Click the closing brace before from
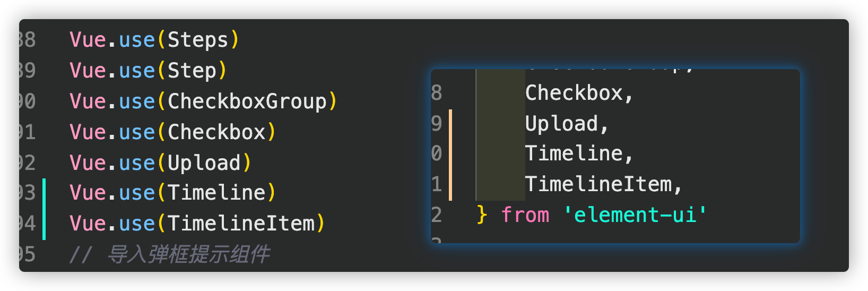 tap(482, 215)
